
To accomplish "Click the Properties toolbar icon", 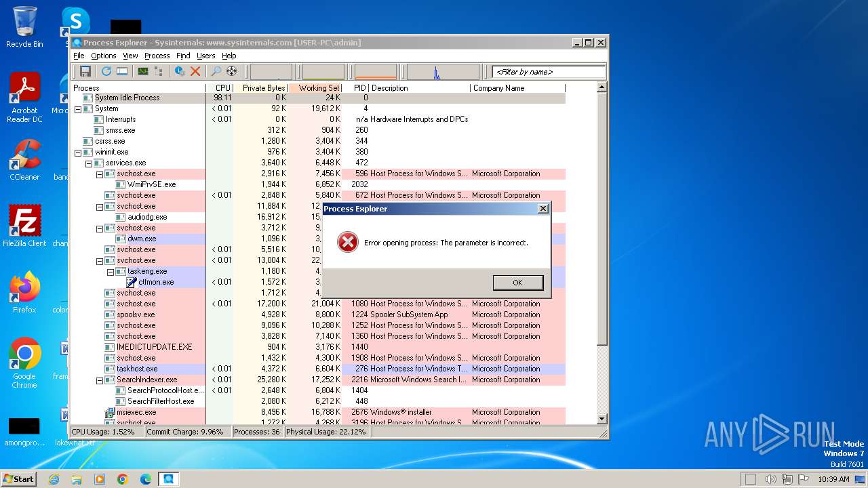I will pos(180,71).
